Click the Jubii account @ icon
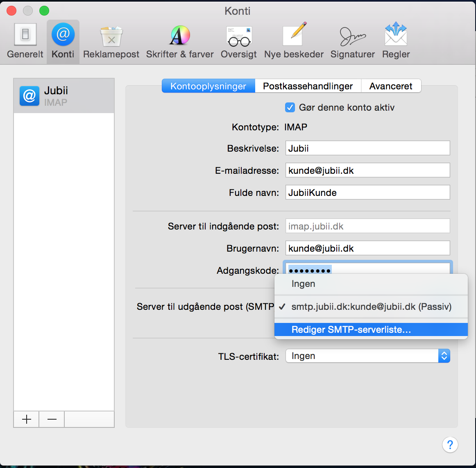The height and width of the screenshot is (468, 476). tap(29, 96)
